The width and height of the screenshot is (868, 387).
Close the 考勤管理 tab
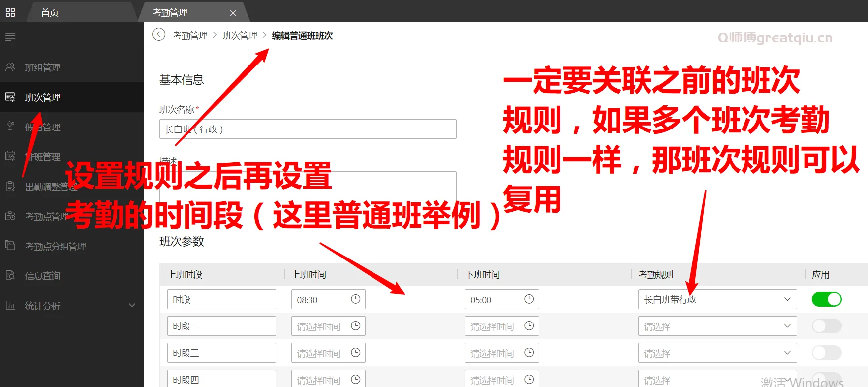[233, 13]
